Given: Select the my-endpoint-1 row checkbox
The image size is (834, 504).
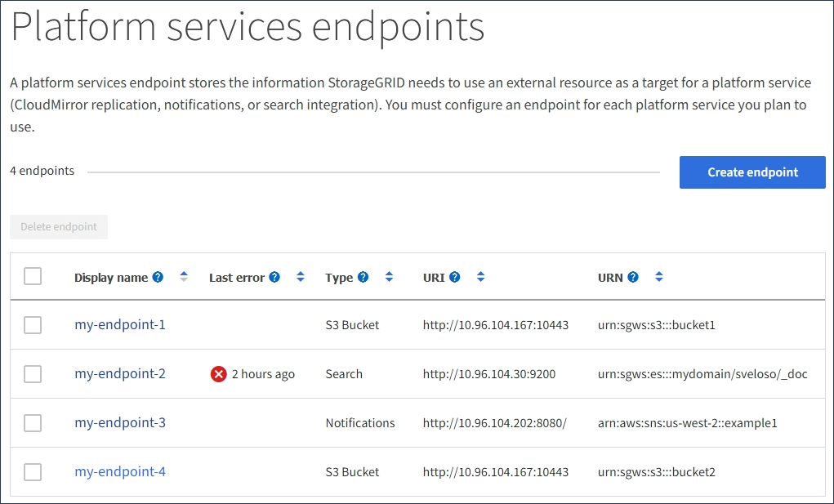Looking at the screenshot, I should pyautogui.click(x=33, y=325).
